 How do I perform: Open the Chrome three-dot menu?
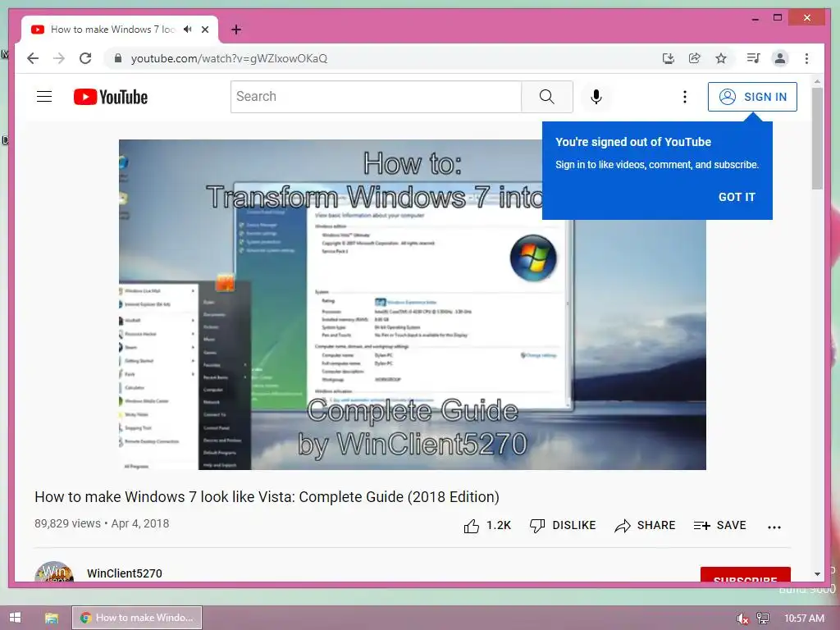tap(807, 58)
